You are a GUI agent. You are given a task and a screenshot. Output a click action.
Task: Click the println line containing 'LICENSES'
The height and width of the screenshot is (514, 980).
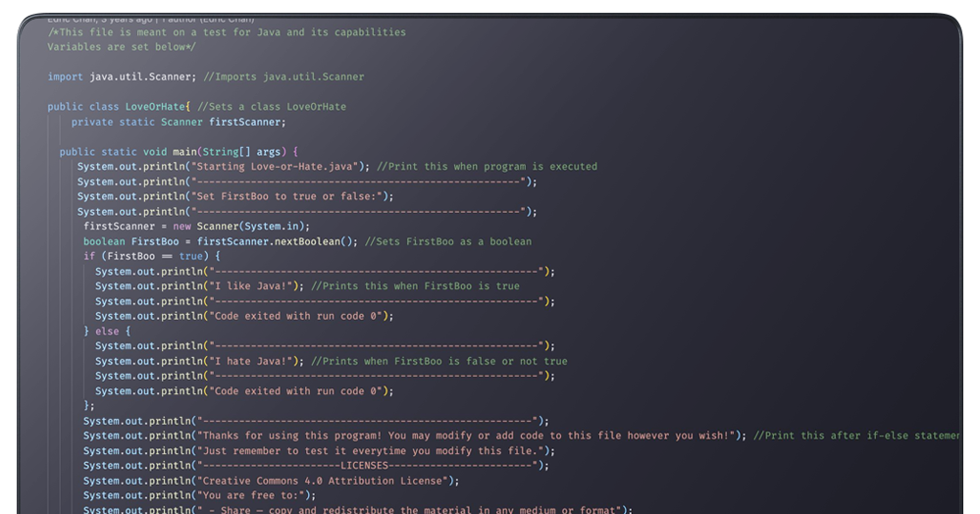316,466
